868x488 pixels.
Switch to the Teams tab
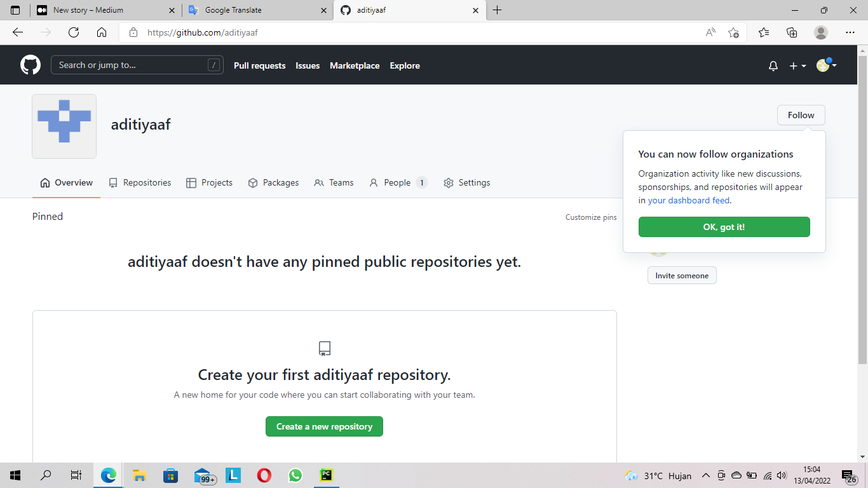pyautogui.click(x=341, y=182)
